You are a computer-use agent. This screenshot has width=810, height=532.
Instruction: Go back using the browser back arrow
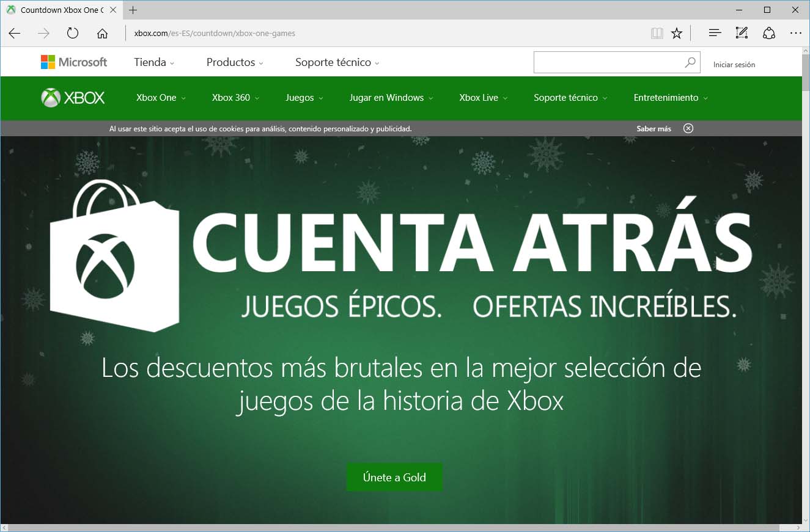[15, 33]
